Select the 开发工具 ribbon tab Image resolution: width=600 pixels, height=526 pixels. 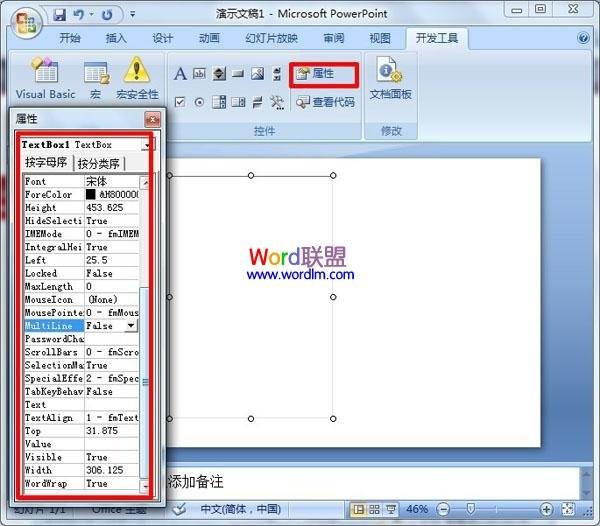[437, 38]
